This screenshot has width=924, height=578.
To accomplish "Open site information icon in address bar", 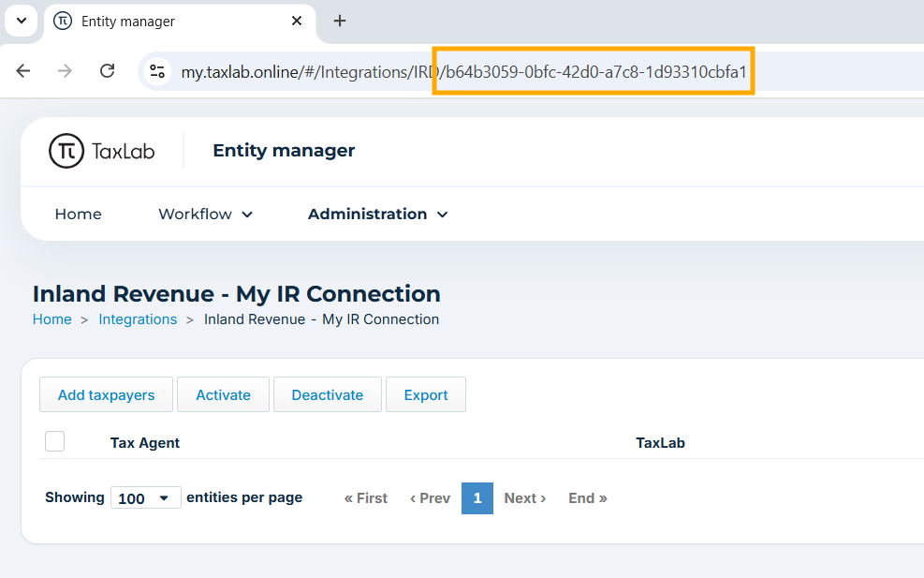I will (157, 72).
